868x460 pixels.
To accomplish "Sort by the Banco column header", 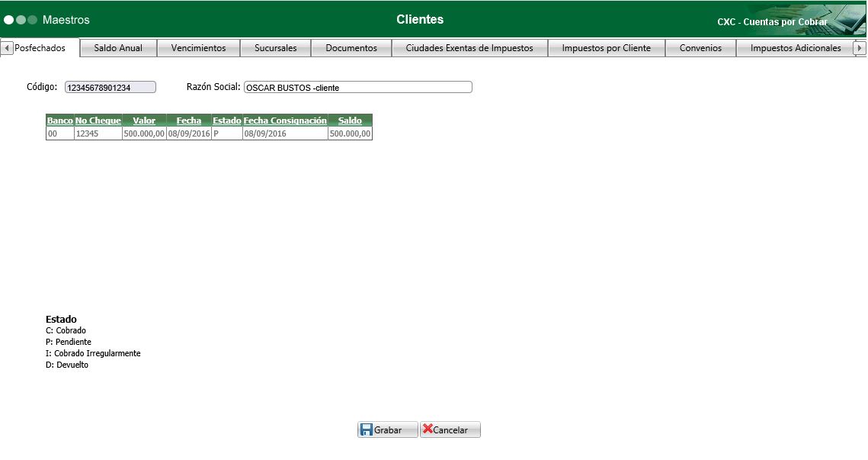I will point(59,121).
